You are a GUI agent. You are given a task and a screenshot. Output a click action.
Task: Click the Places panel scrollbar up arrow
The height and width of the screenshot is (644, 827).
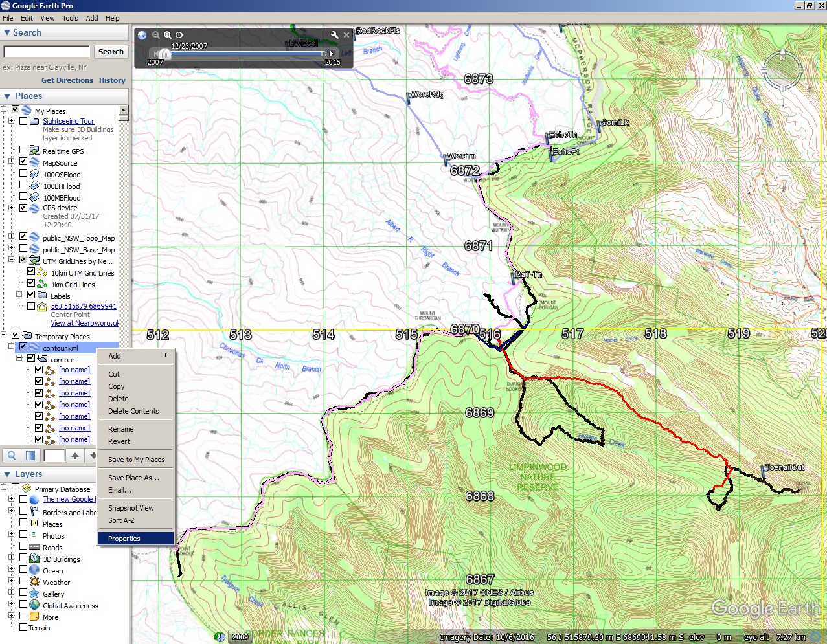tap(123, 111)
